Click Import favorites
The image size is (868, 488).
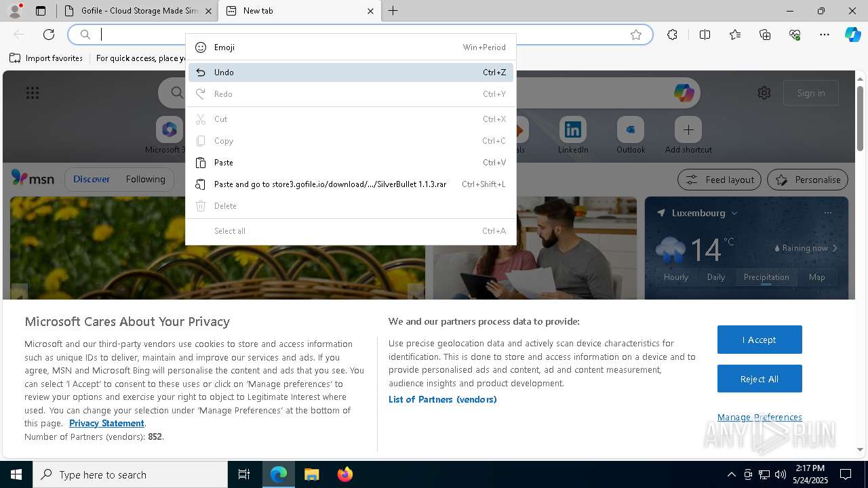pos(46,58)
